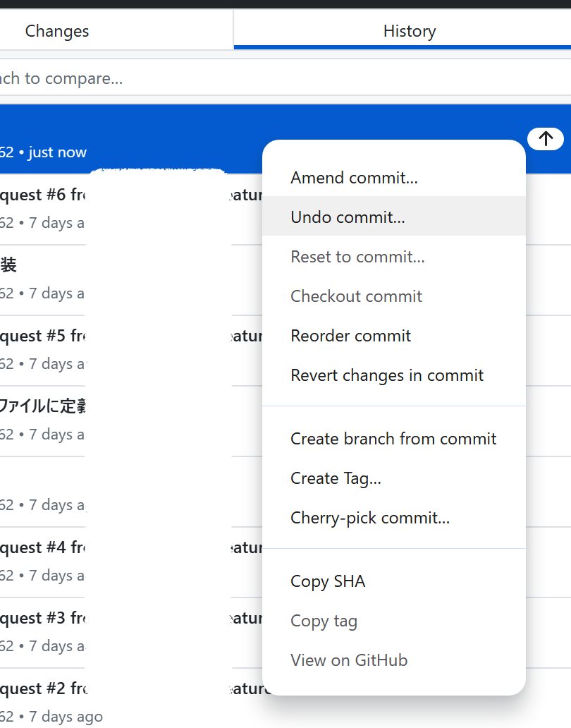571x728 pixels.
Task: Choose View on GitHub option
Action: click(x=394, y=660)
